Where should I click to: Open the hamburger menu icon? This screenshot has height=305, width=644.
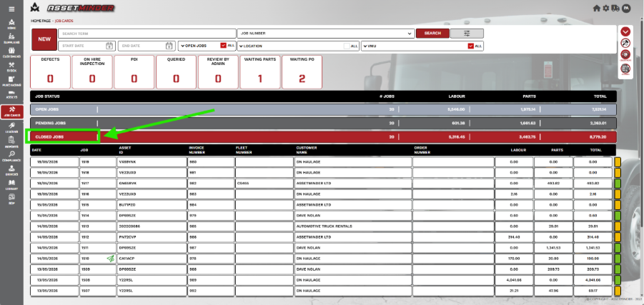[11, 9]
